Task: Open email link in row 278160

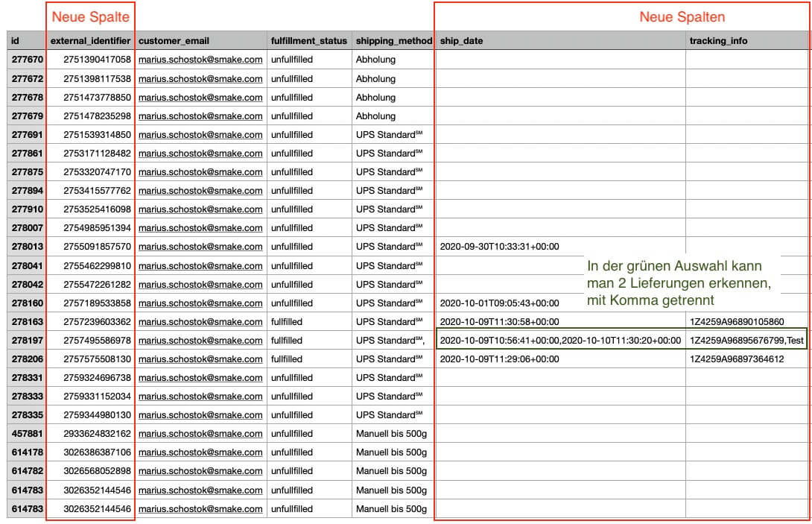Action: click(x=200, y=303)
